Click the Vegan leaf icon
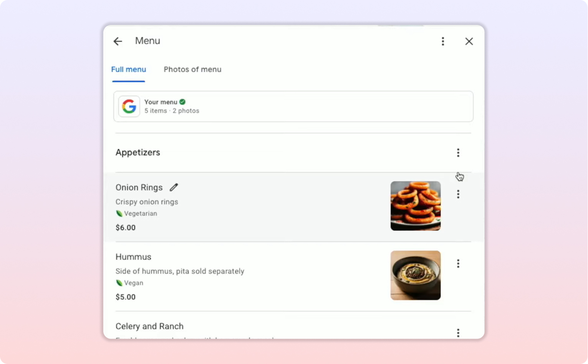The height and width of the screenshot is (364, 588). click(x=119, y=283)
